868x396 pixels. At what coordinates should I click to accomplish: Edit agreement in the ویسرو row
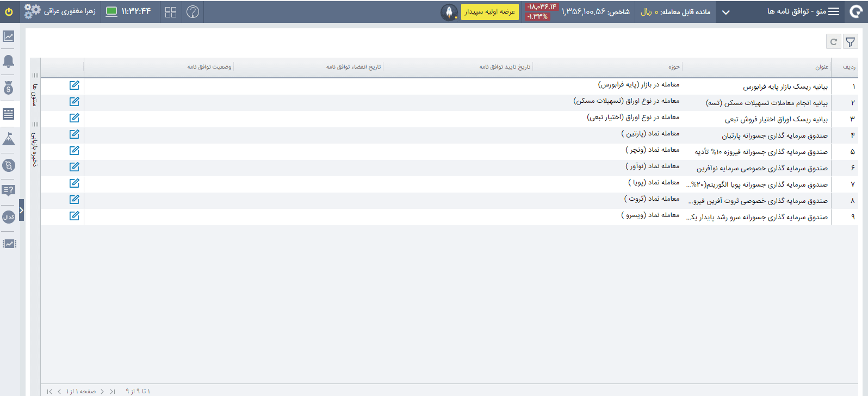75,216
